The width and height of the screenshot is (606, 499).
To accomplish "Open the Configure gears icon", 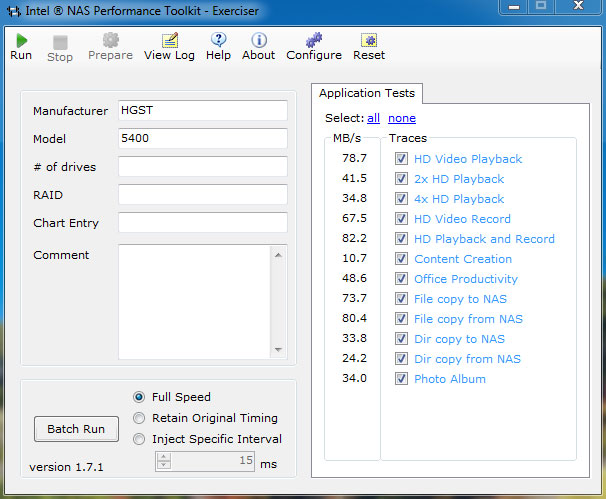I will 314,40.
